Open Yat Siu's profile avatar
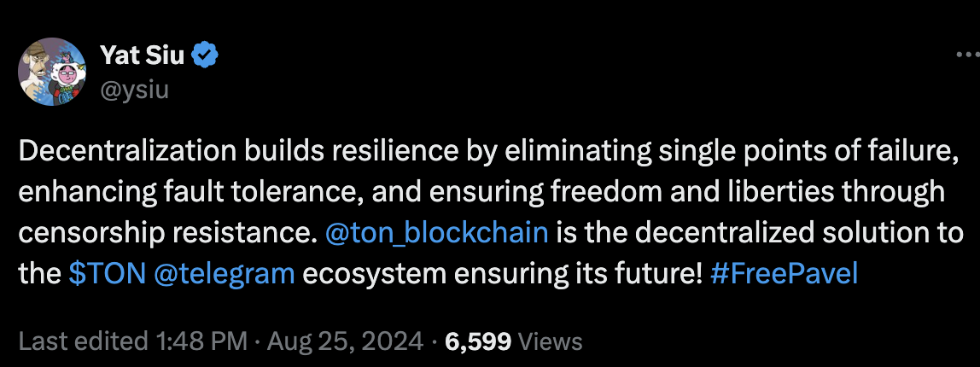Image resolution: width=980 pixels, height=367 pixels. click(x=52, y=72)
